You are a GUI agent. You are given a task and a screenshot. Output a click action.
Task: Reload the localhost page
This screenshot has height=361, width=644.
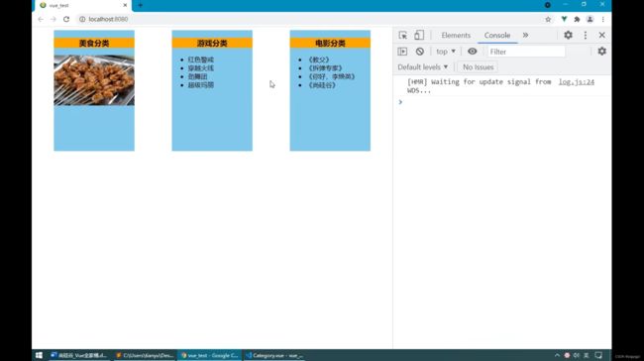pyautogui.click(x=66, y=19)
